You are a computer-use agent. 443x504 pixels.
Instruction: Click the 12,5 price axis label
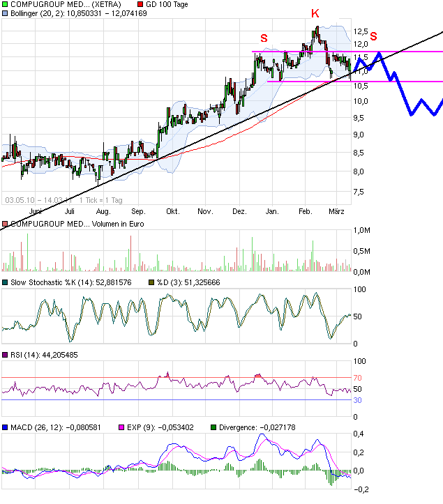pos(361,32)
